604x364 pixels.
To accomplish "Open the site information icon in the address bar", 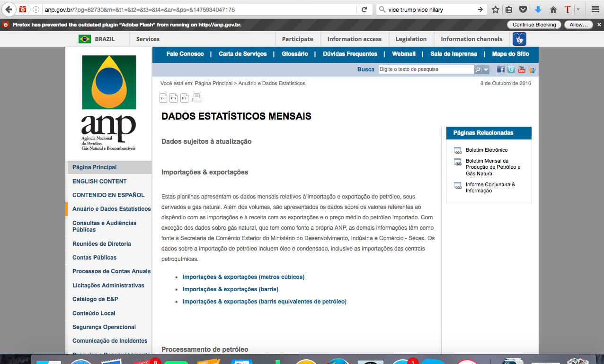I will click(x=36, y=9).
